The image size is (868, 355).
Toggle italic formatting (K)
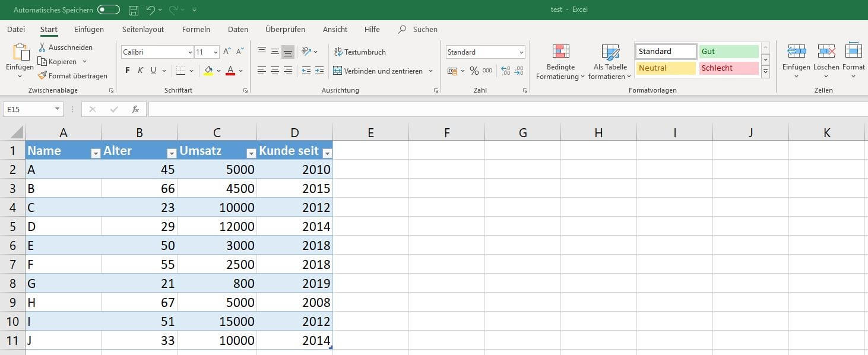(x=141, y=71)
